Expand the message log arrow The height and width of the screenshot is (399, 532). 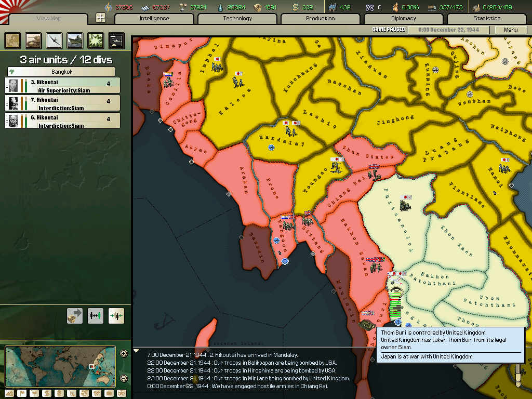coord(136,351)
